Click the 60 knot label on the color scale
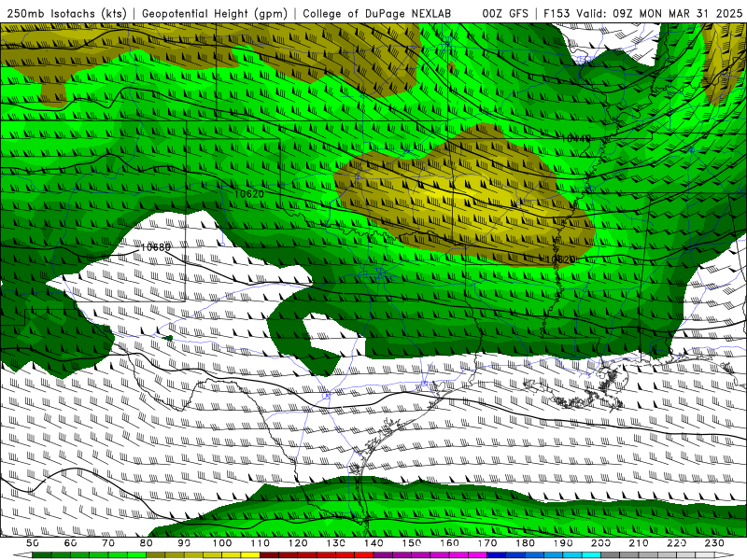 click(70, 543)
